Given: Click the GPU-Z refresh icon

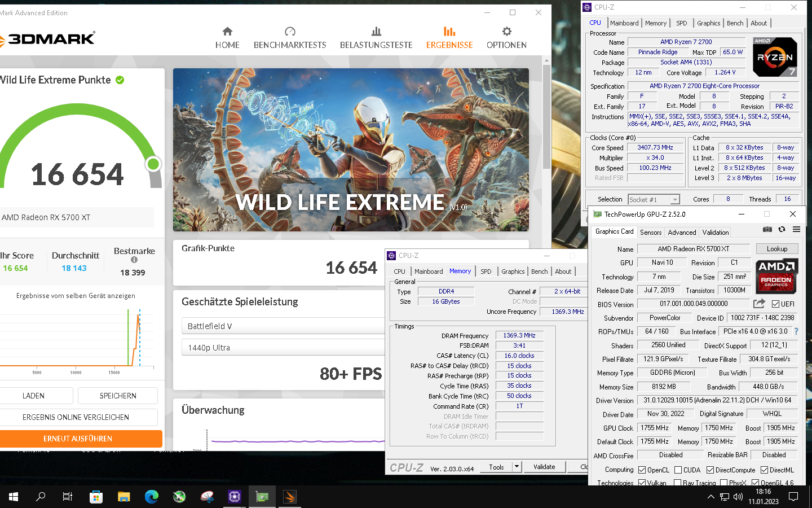Looking at the screenshot, I should pyautogui.click(x=782, y=229).
